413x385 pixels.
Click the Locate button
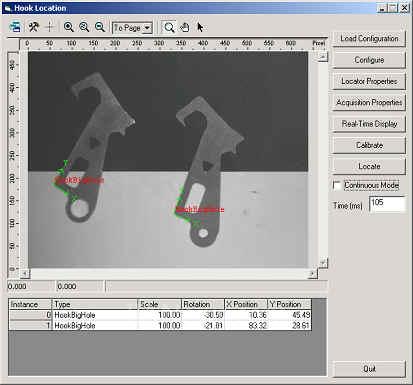[369, 166]
